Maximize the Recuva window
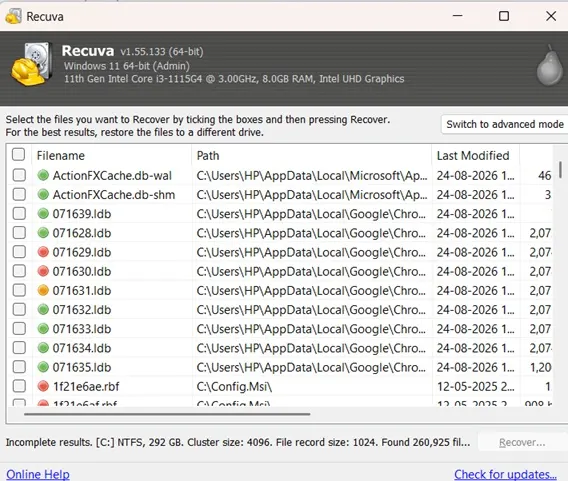 pos(504,16)
